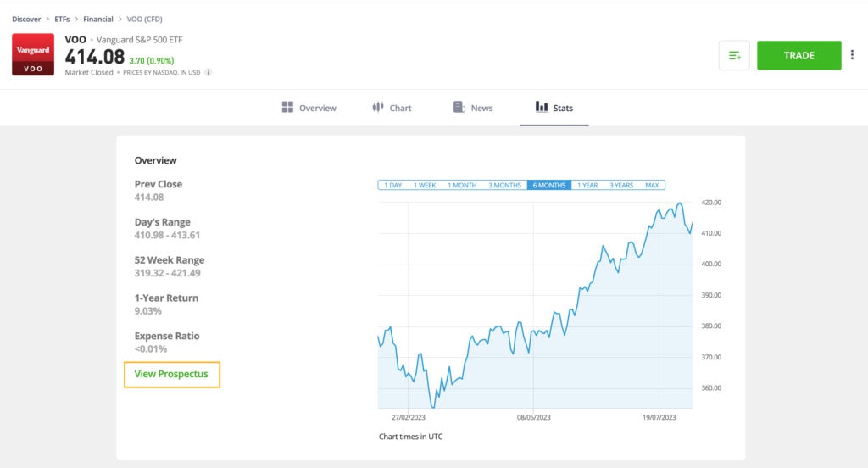Viewport: 868px width, 468px height.
Task: Click the 360.00 price axis label
Action: [x=711, y=387]
